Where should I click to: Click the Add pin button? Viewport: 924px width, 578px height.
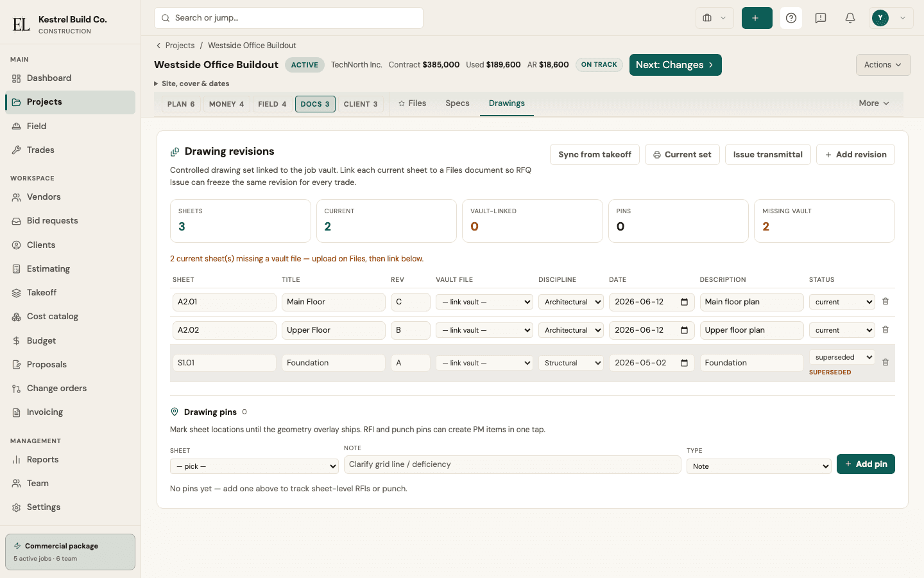point(866,464)
